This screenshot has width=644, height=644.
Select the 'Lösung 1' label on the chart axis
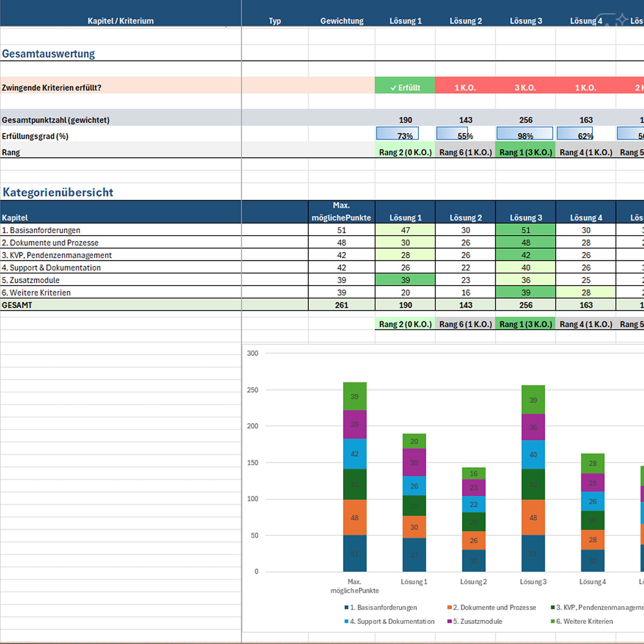(x=414, y=582)
